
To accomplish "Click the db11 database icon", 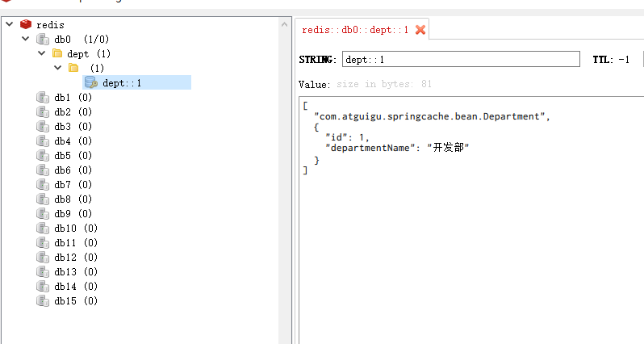I will [x=43, y=242].
